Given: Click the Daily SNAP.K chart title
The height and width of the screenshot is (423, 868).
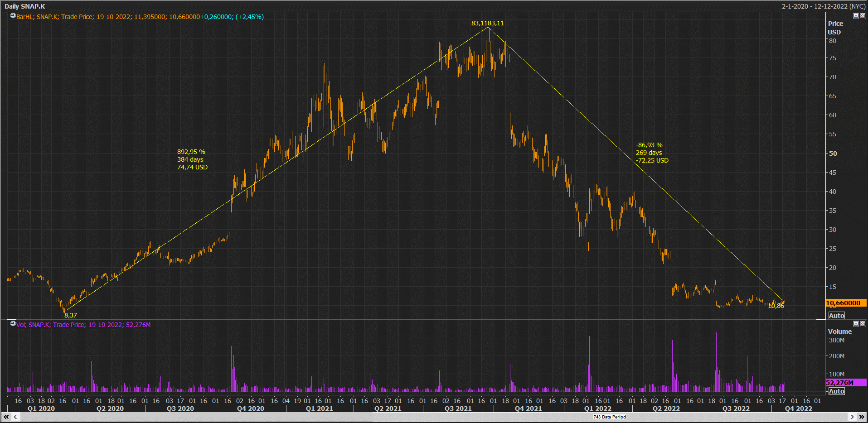Looking at the screenshot, I should (x=25, y=6).
